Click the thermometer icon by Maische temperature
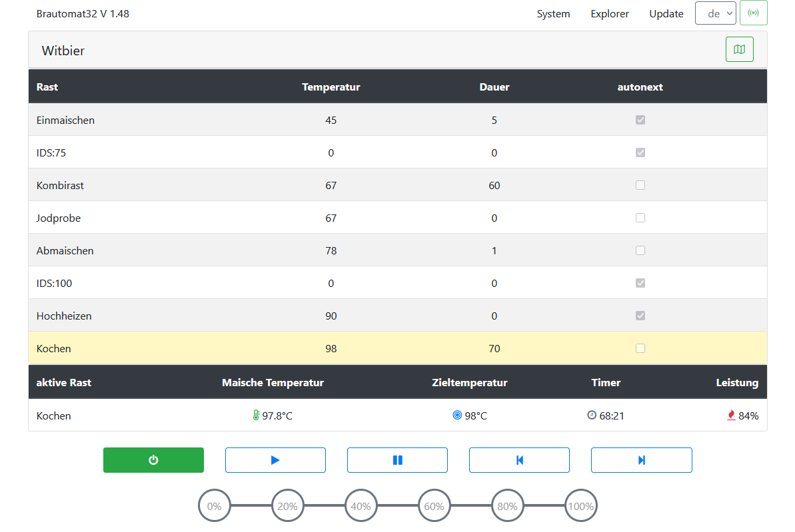 pyautogui.click(x=256, y=415)
